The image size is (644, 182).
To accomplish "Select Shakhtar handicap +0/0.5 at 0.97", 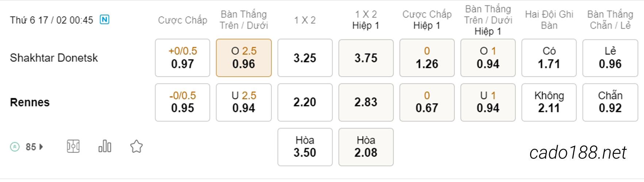I will 183,58.
